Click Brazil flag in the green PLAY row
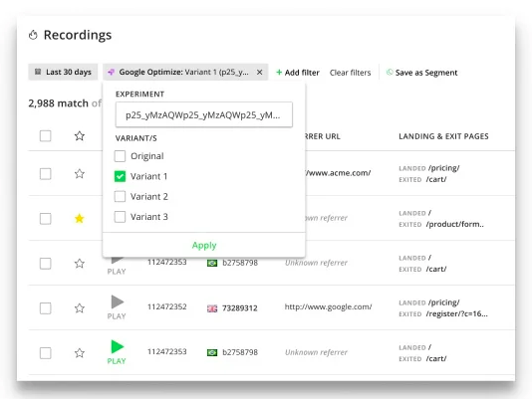Image resolution: width=532 pixels, height=399 pixels. [212, 353]
